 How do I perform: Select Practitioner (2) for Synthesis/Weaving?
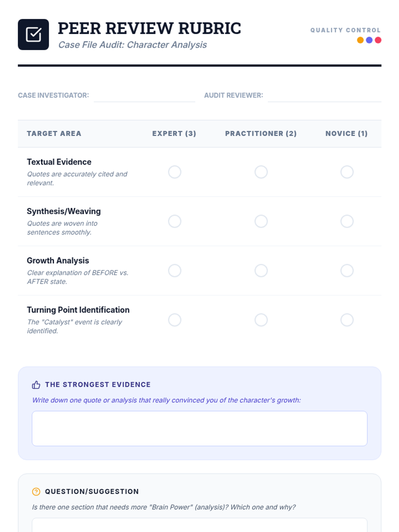click(x=261, y=221)
